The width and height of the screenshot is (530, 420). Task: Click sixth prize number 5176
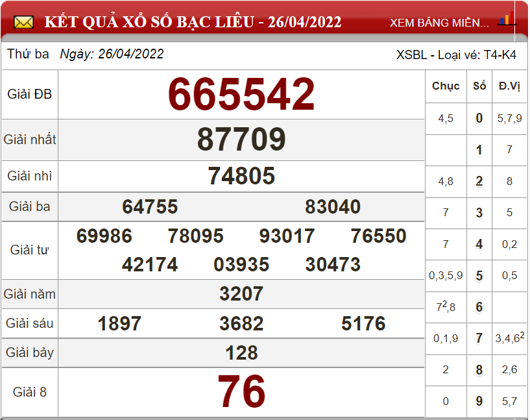(363, 323)
